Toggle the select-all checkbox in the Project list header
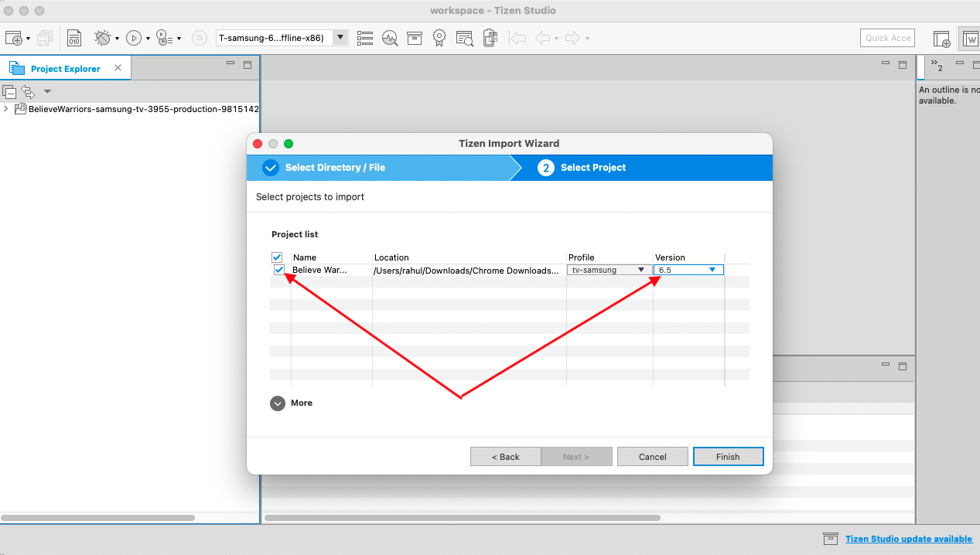 click(277, 257)
